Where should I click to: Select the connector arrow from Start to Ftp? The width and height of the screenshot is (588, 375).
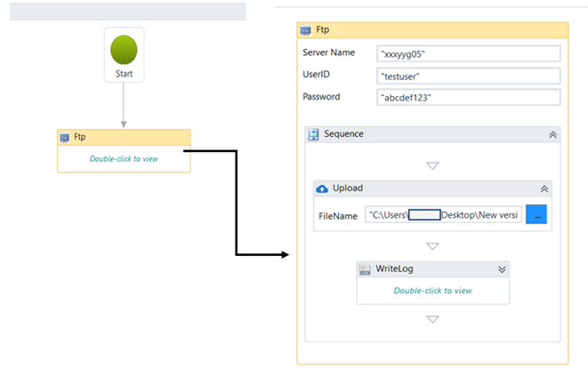(124, 105)
